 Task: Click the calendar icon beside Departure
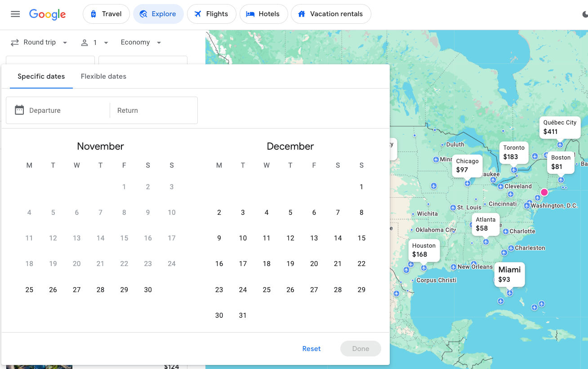point(19,110)
